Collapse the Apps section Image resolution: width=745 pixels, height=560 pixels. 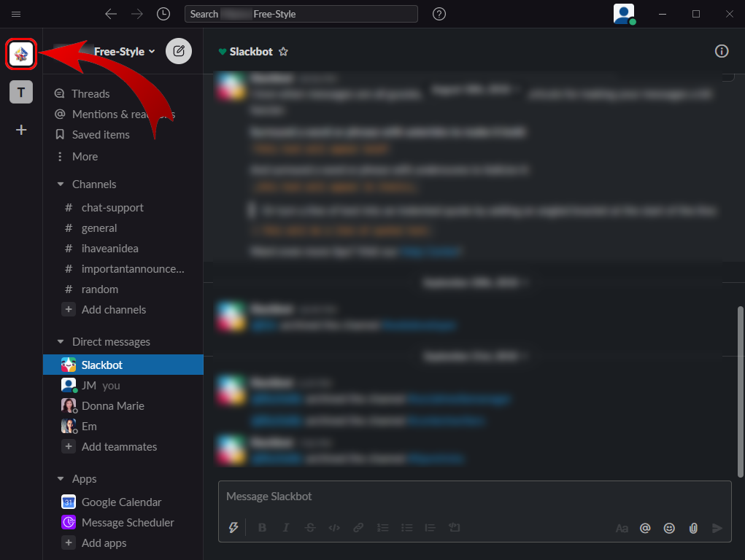tap(61, 479)
